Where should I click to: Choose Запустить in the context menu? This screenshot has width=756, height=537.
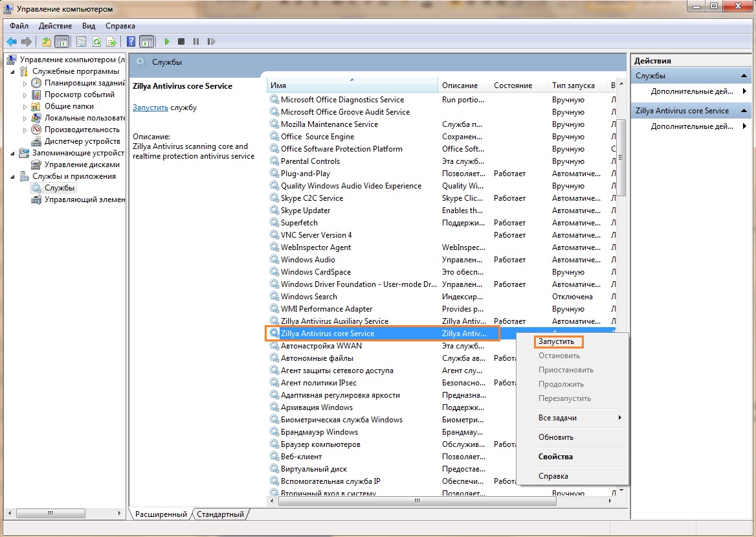(x=556, y=341)
